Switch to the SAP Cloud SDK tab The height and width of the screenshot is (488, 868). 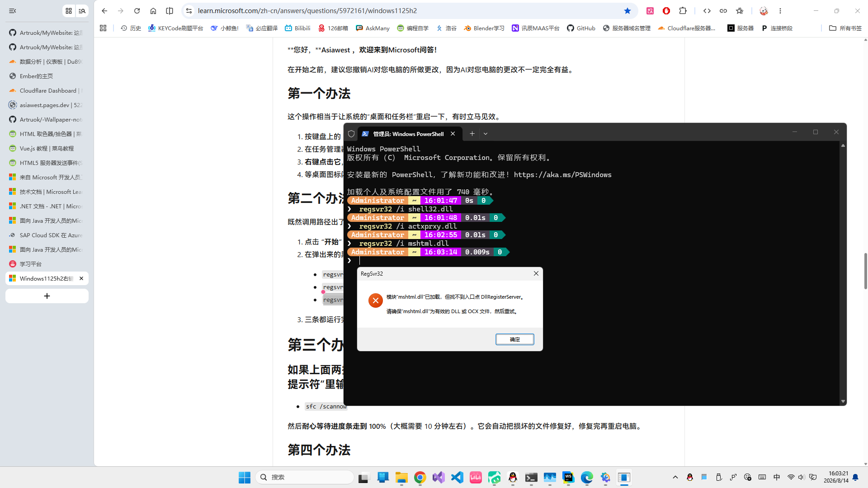coord(47,235)
